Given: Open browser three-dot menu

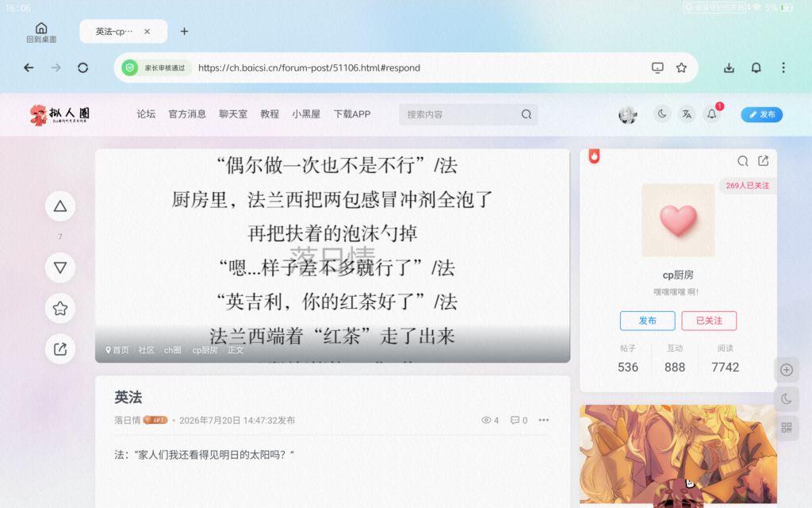Looking at the screenshot, I should pyautogui.click(x=783, y=68).
